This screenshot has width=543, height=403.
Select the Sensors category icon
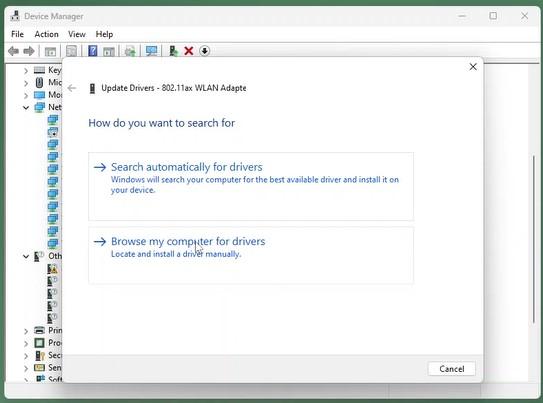pyautogui.click(x=39, y=368)
